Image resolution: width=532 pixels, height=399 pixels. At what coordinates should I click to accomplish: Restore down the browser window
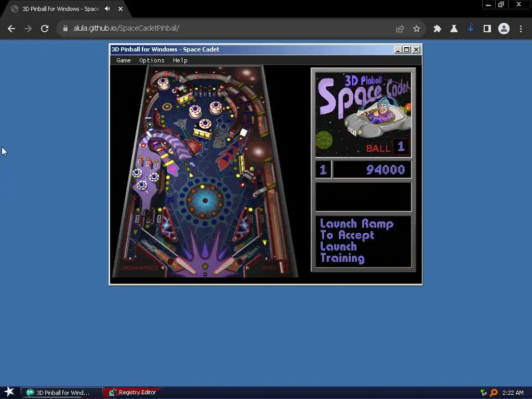[x=501, y=5]
